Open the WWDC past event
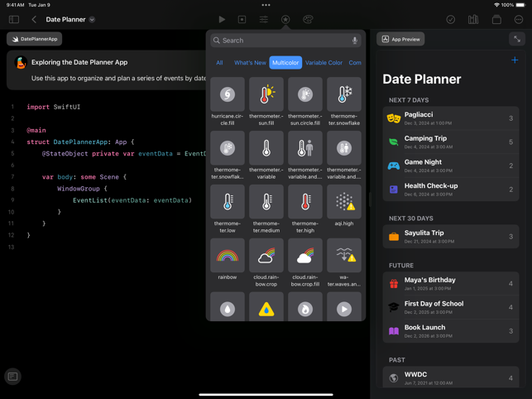 click(451, 377)
